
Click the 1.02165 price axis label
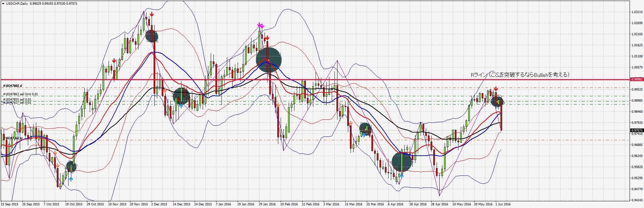coord(637,34)
